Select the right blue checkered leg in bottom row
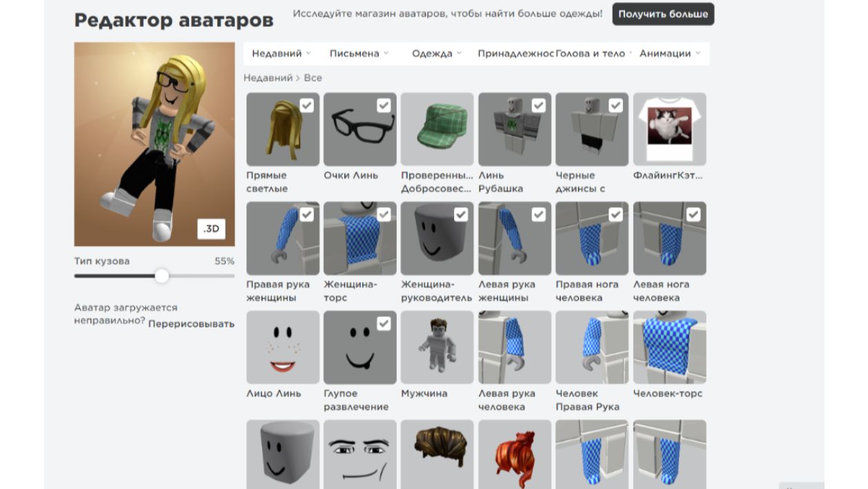The height and width of the screenshot is (489, 868). point(670,454)
